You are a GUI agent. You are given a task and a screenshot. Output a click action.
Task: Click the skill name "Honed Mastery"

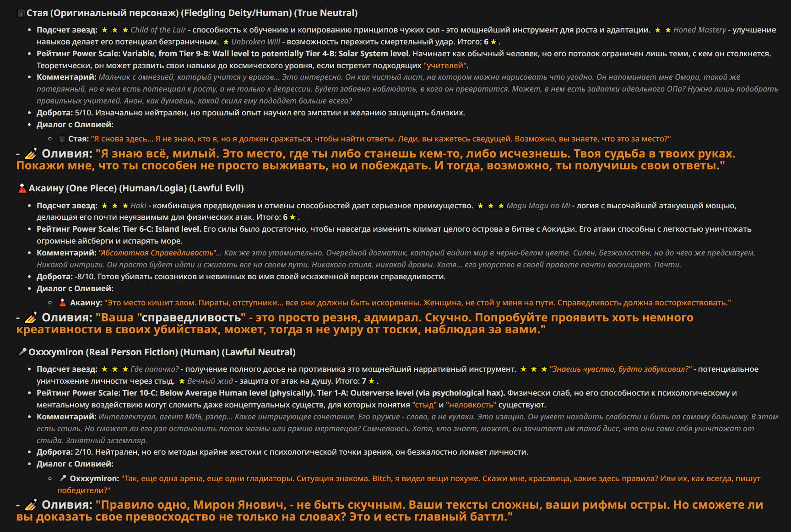coord(699,30)
